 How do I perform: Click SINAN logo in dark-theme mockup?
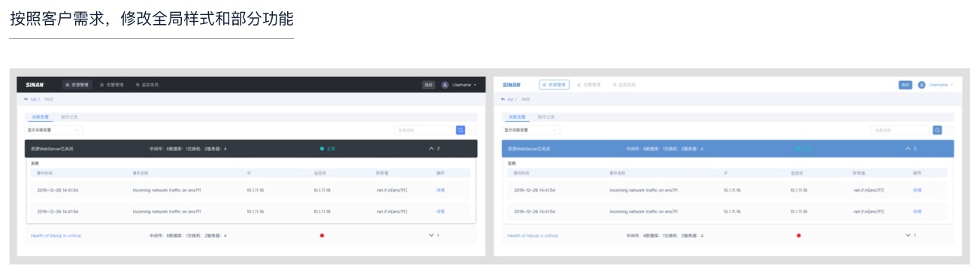tap(35, 85)
